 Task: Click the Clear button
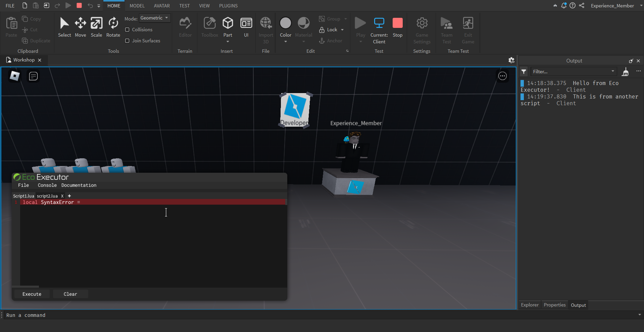coord(70,294)
